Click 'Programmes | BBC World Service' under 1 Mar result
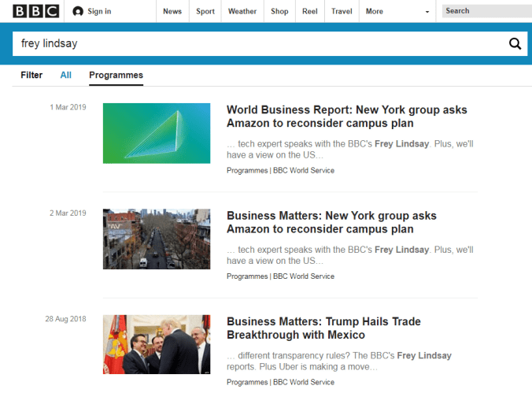The height and width of the screenshot is (393, 532). point(281,171)
